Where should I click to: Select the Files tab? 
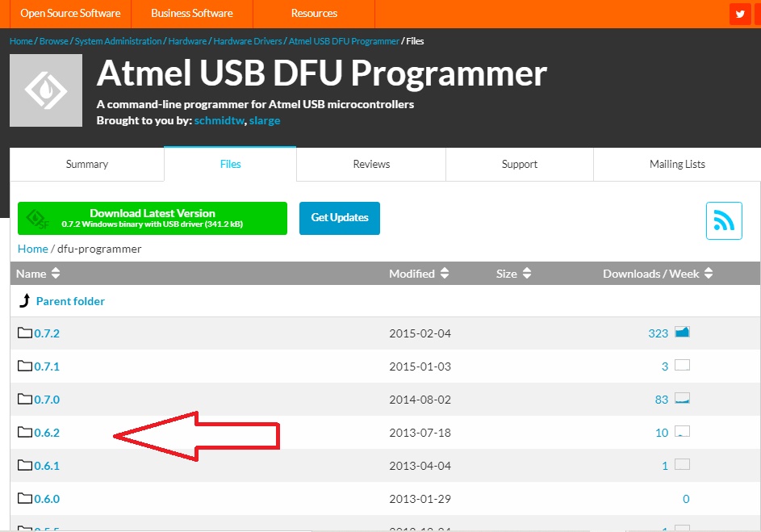(x=230, y=165)
